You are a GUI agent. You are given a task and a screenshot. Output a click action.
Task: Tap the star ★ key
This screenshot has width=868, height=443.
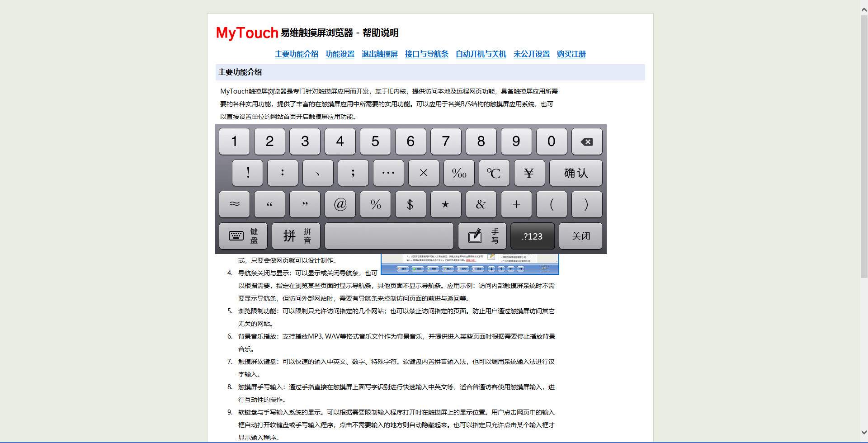point(446,204)
